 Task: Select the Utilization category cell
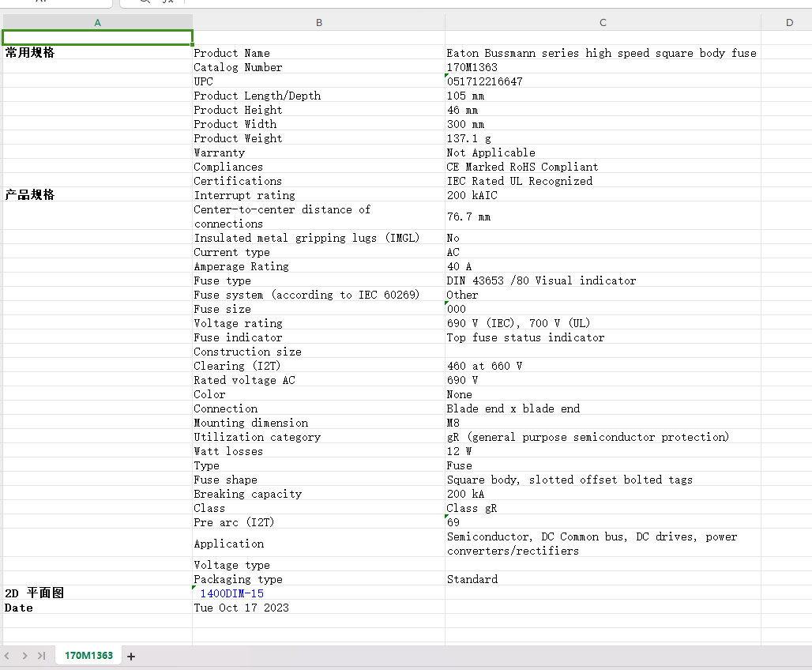(318, 437)
